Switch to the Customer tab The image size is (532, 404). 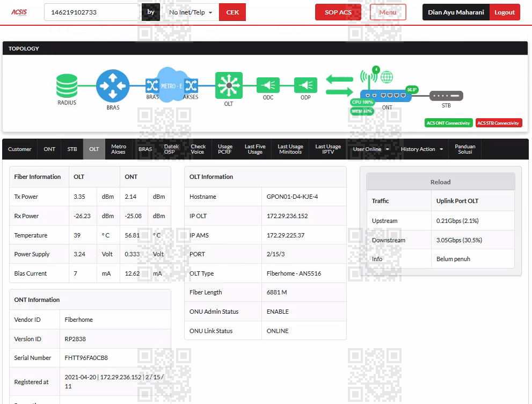20,149
